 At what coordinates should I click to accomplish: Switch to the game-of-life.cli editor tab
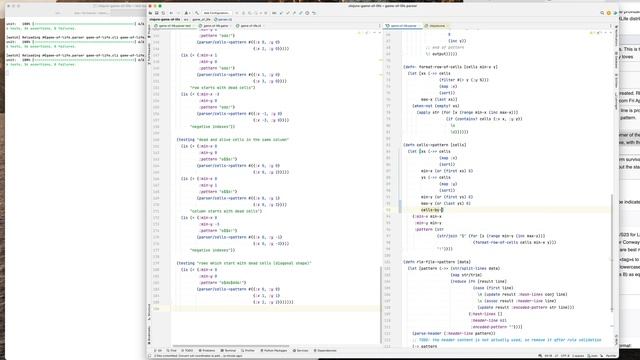[x=250, y=26]
